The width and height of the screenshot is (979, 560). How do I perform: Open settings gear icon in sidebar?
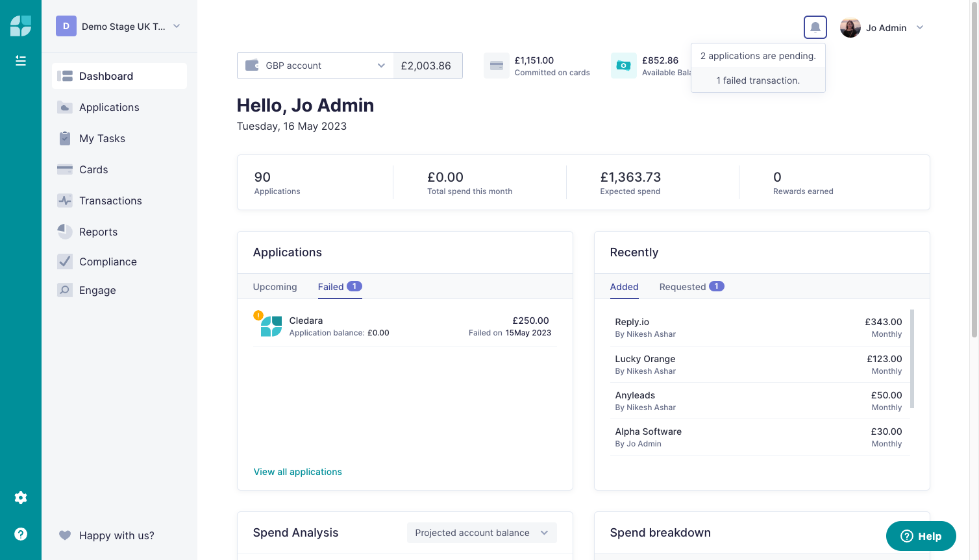21,498
